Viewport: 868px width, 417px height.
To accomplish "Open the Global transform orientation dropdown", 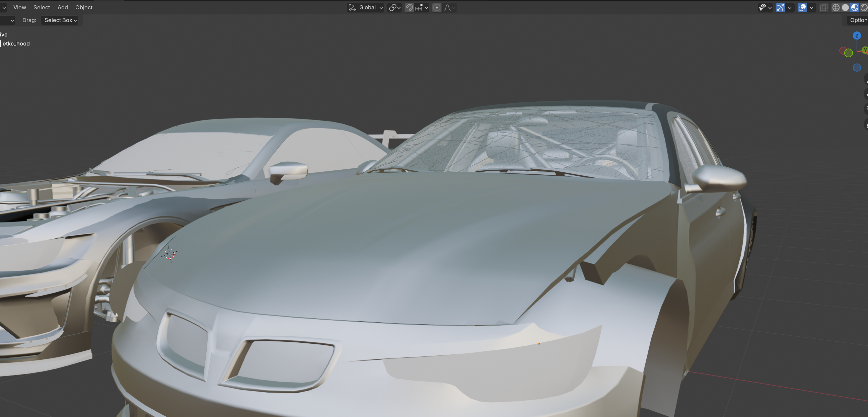I will point(366,7).
